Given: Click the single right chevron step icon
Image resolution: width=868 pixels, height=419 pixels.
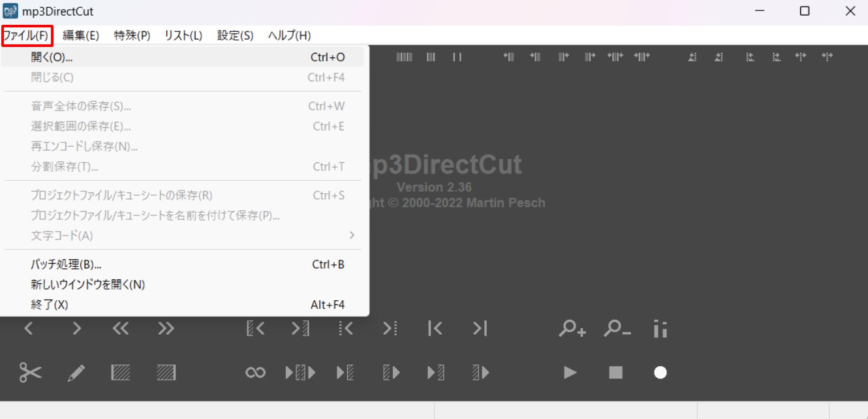Looking at the screenshot, I should [76, 328].
